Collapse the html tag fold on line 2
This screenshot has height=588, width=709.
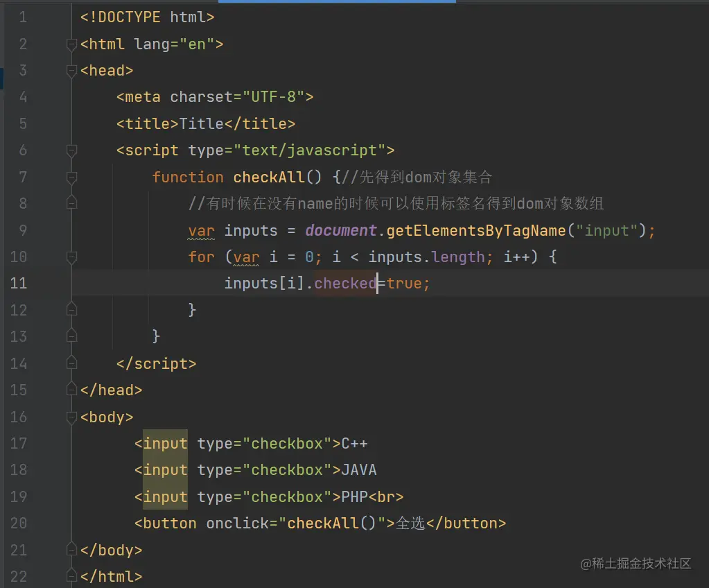click(x=71, y=45)
